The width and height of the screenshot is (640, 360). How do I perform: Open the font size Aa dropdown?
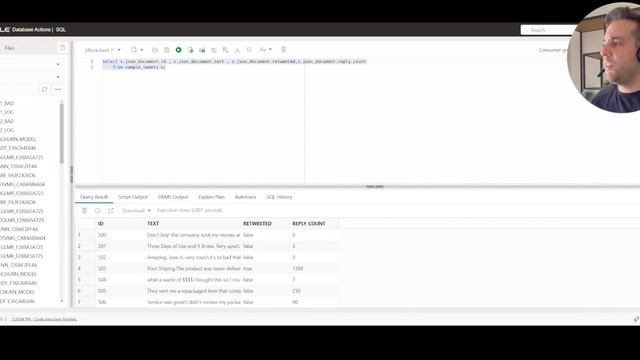(265, 50)
